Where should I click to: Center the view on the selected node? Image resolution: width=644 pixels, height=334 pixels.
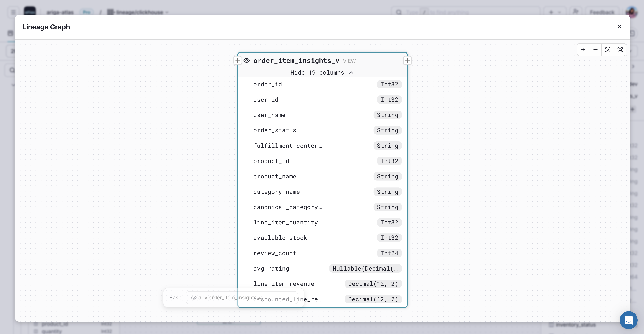click(x=607, y=49)
